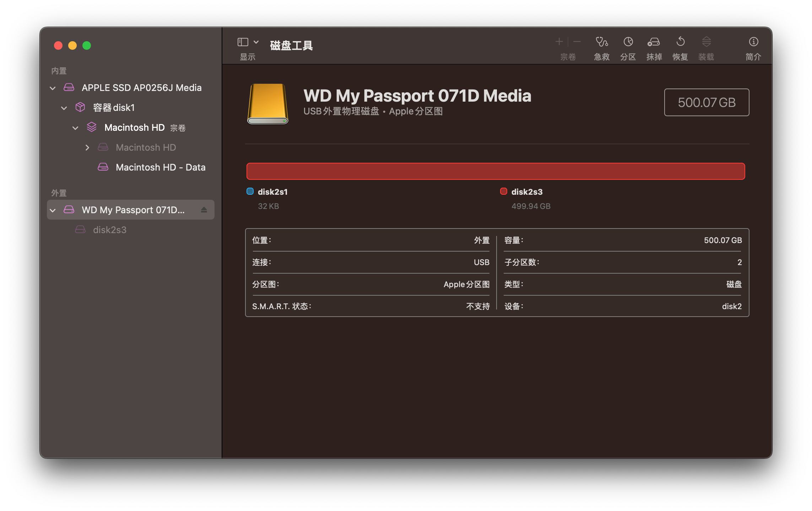The width and height of the screenshot is (812, 511).
Task: Click the blue disk2s1 color swatch
Action: click(x=250, y=192)
